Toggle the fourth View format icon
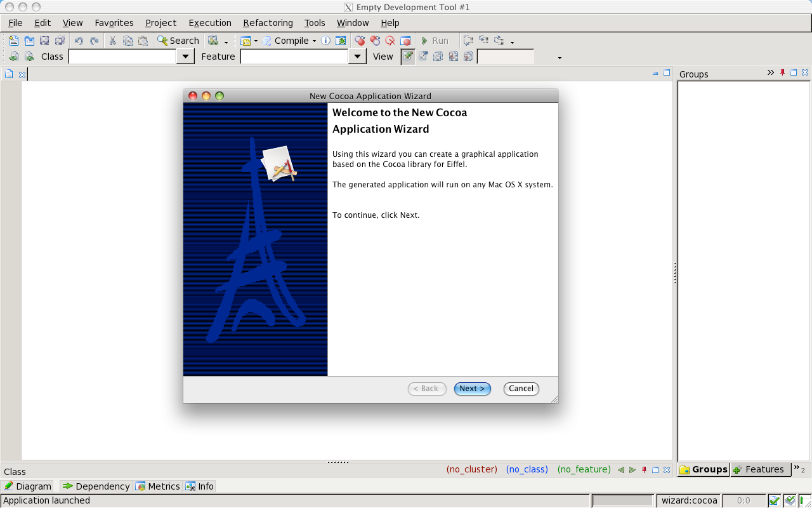This screenshot has width=812, height=508. coord(453,57)
